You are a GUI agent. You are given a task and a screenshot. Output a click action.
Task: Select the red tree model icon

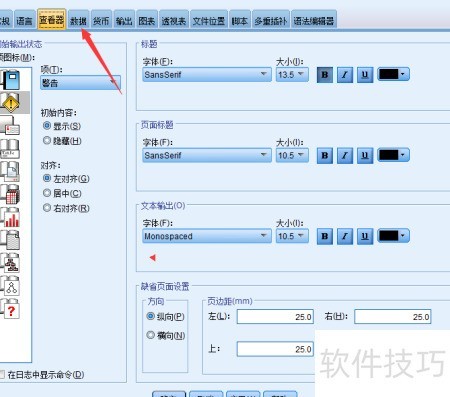(x=11, y=263)
